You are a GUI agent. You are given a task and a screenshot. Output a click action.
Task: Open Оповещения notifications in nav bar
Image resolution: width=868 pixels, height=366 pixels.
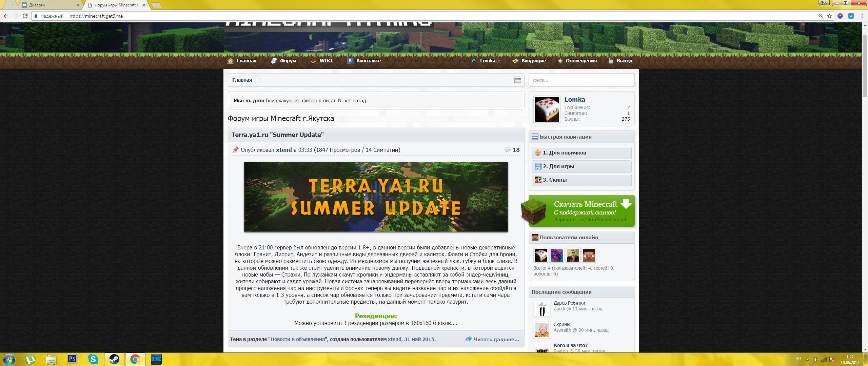tap(577, 61)
